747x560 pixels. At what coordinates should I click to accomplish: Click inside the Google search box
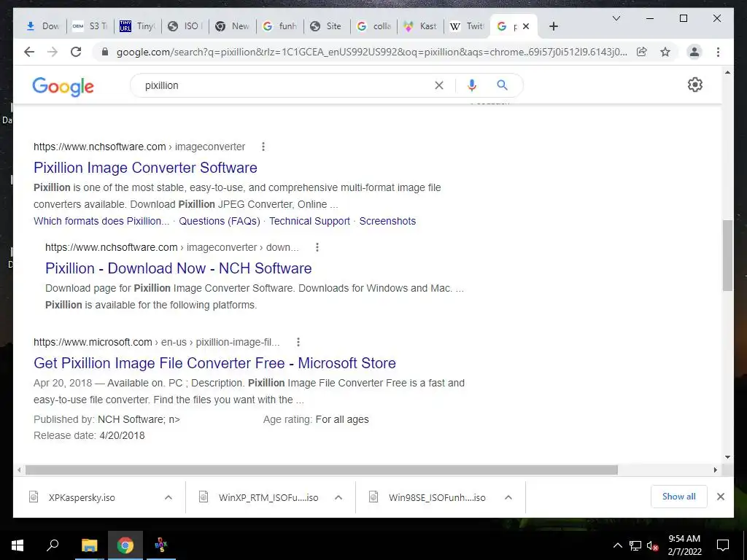point(286,85)
